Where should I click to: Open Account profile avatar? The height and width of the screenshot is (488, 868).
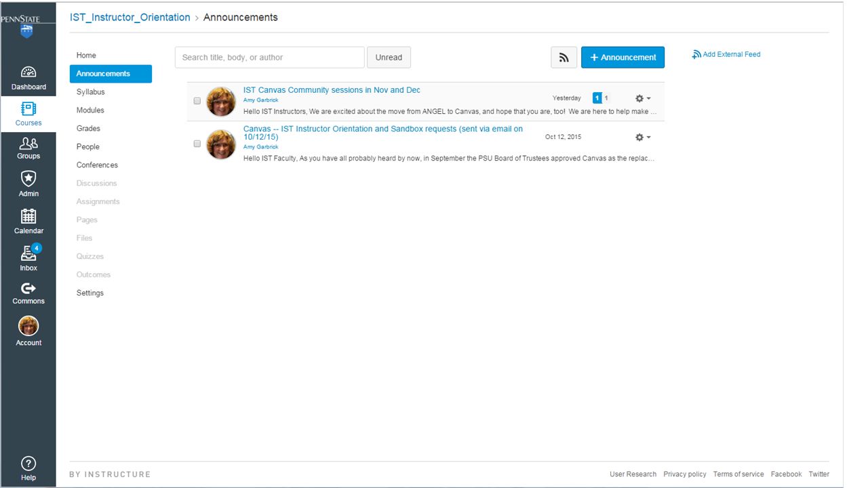coord(28,326)
